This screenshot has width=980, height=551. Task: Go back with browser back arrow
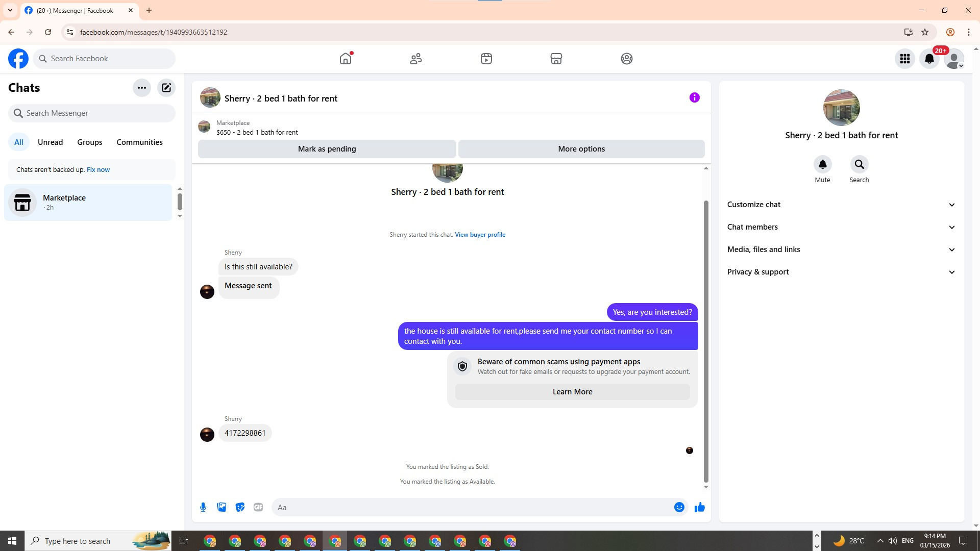[11, 32]
